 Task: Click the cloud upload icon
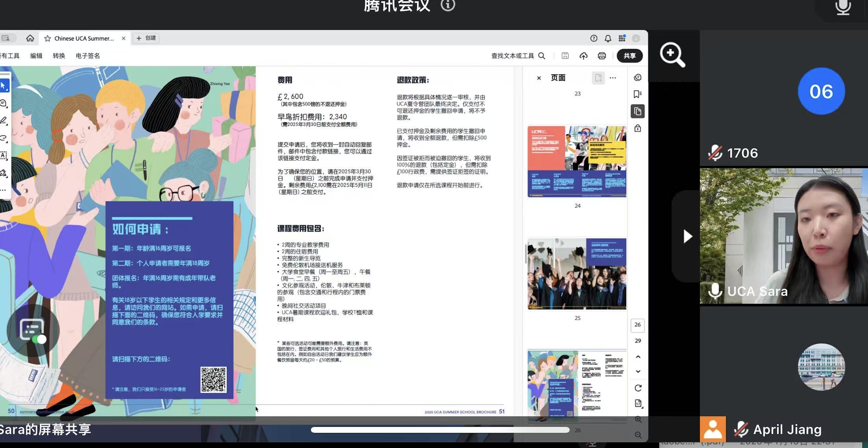pos(583,56)
